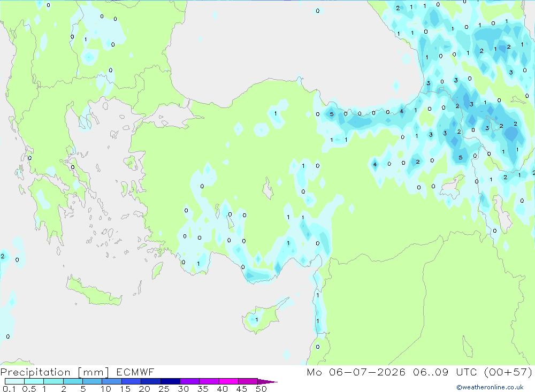Pick the 10–15 mm blue legend box
Viewport: 535px width, 392px height.
112,381
